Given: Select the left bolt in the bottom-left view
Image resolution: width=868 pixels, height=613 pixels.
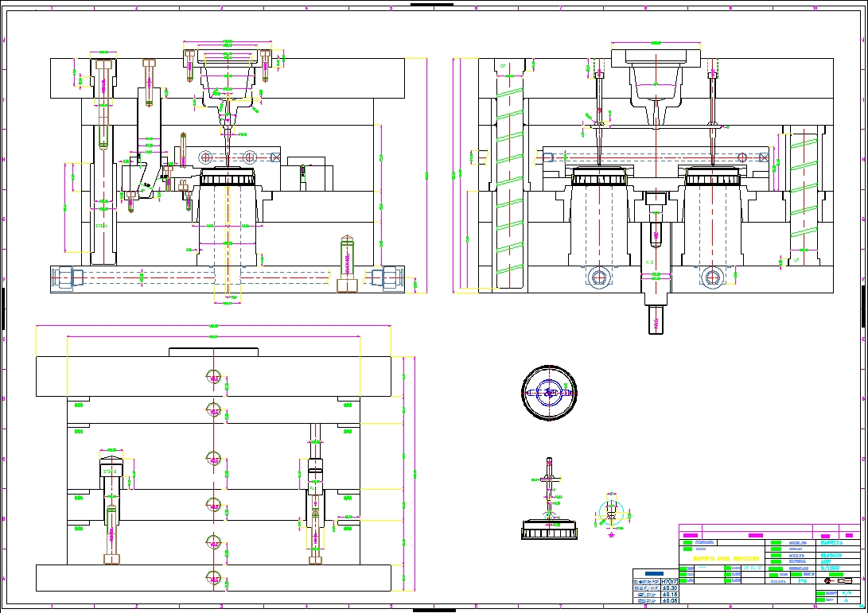Looking at the screenshot, I should [111, 509].
